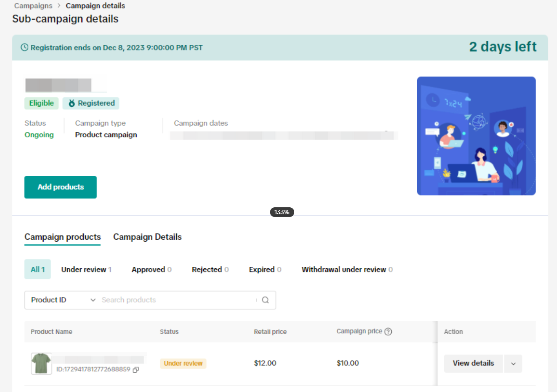
Task: Expand the arrow next to View details
Action: coord(513,363)
